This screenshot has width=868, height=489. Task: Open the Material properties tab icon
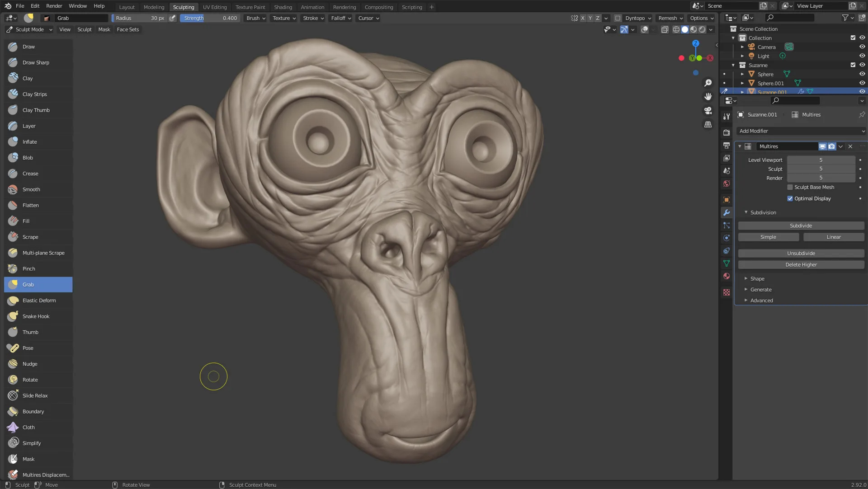pyautogui.click(x=726, y=276)
